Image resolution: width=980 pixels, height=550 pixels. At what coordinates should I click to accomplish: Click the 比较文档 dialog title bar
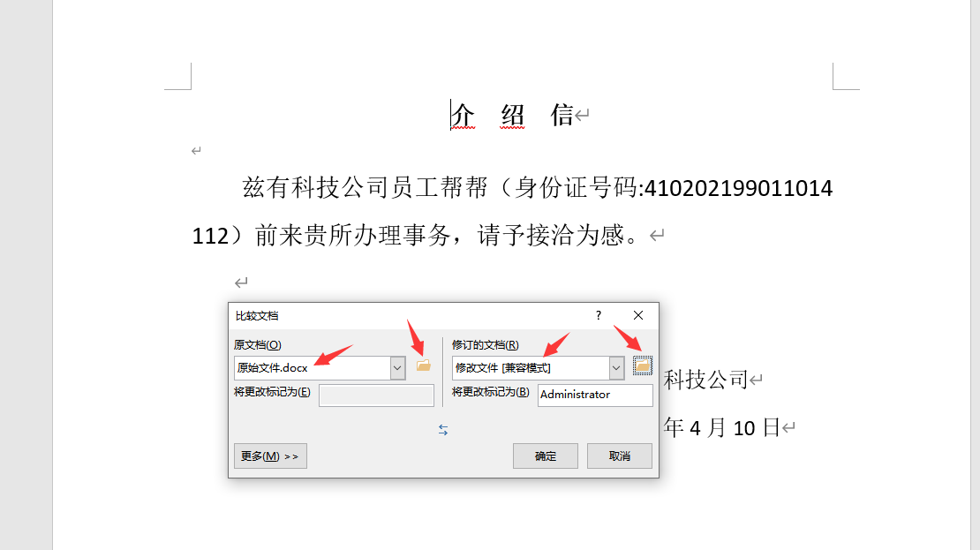(x=406, y=316)
